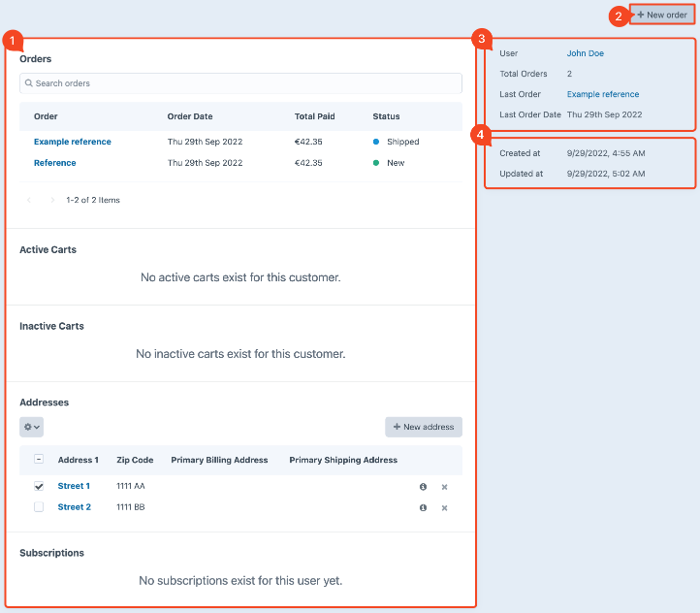Open the Street 1 address link
Image resolution: width=700 pixels, height=613 pixels.
pyautogui.click(x=74, y=486)
